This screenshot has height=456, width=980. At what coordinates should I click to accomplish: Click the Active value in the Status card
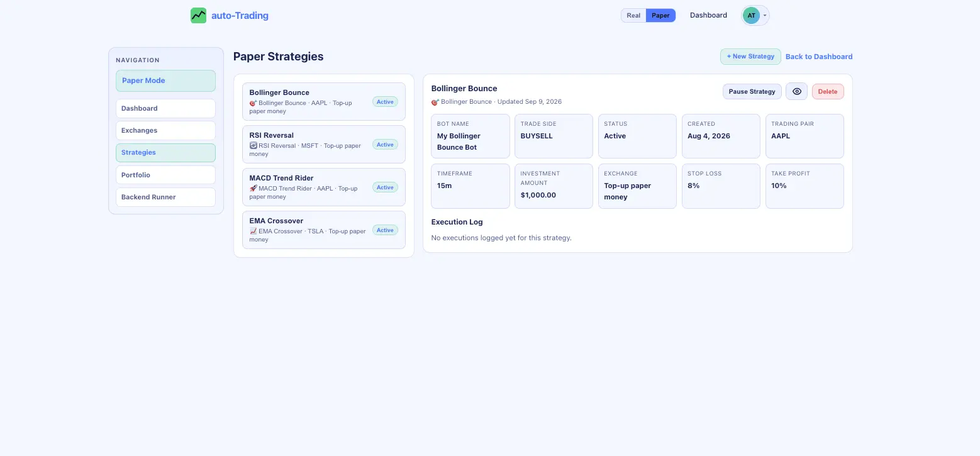[615, 136]
